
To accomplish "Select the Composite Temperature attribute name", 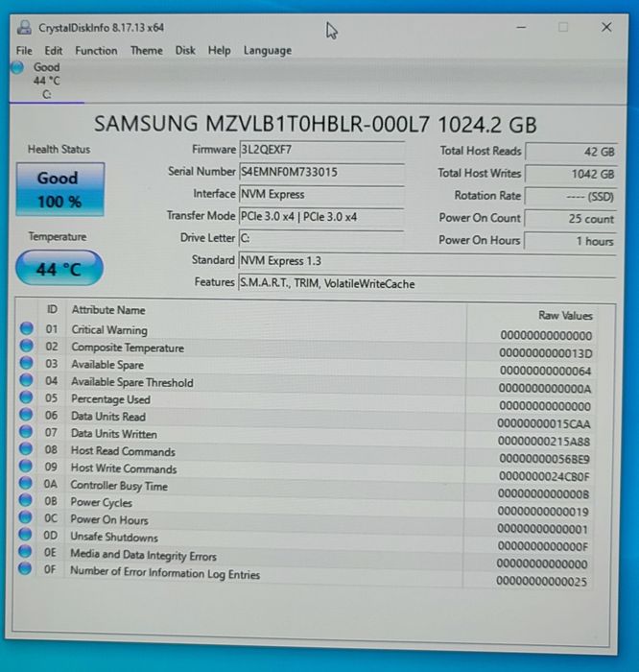I will coord(128,348).
